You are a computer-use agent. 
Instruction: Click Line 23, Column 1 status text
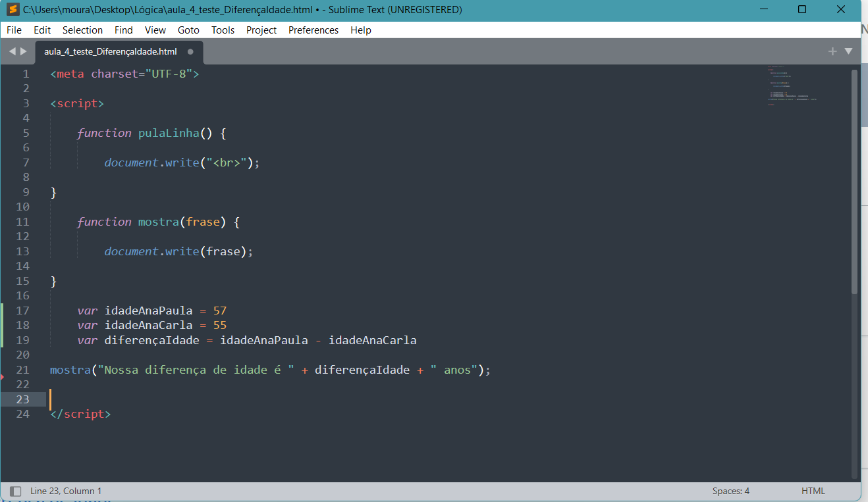pyautogui.click(x=66, y=491)
